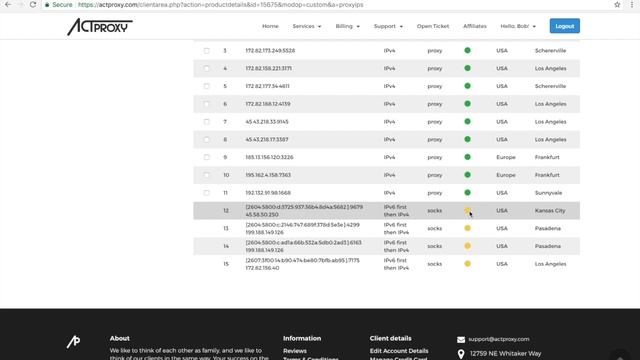Image resolution: width=640 pixels, height=360 pixels.
Task: Tick the checkbox for proxy row 4
Action: coord(207,68)
